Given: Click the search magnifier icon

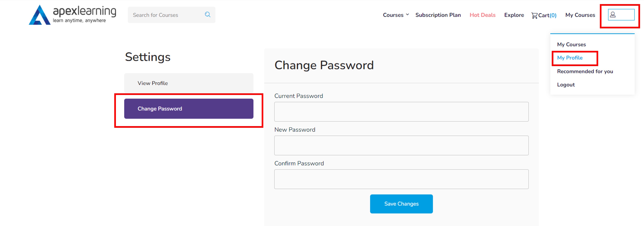Looking at the screenshot, I should tap(207, 14).
